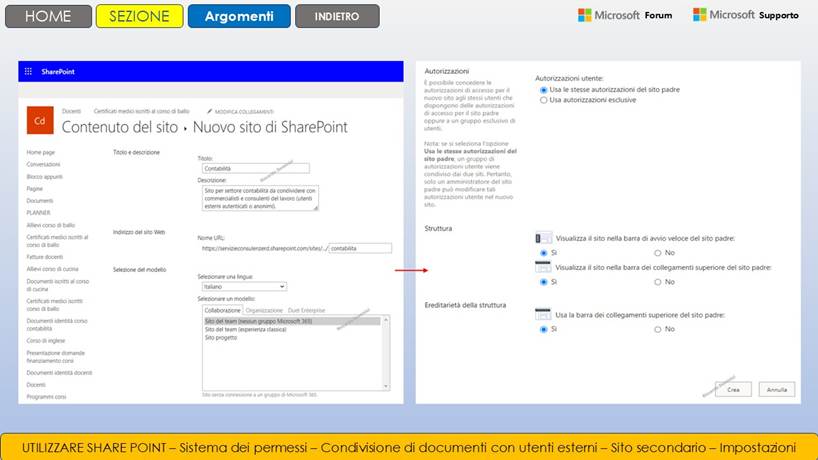Open Allievi corso di ballo link
The width and height of the screenshot is (818, 460).
click(51, 225)
